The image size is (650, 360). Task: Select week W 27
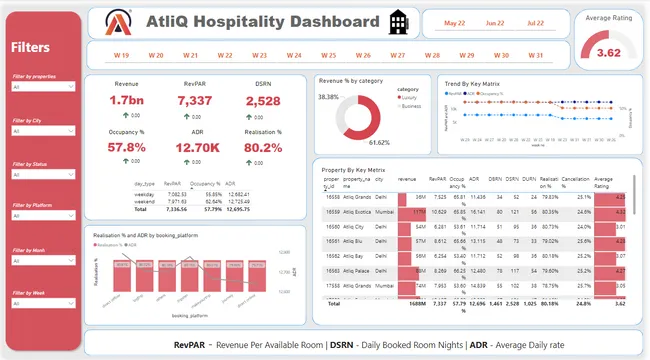coord(398,55)
